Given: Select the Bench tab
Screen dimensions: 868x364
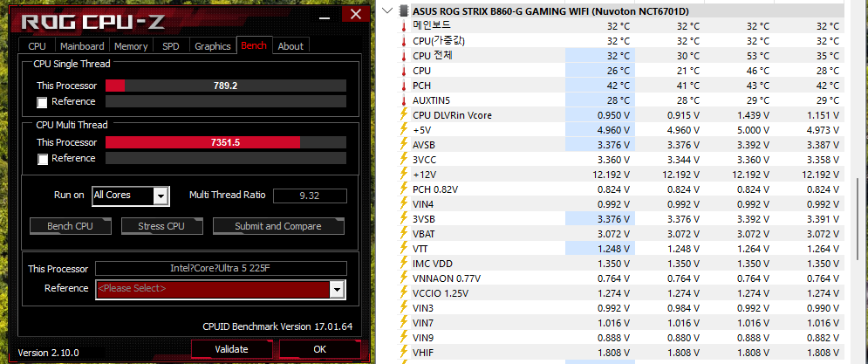Looking at the screenshot, I should pos(254,45).
